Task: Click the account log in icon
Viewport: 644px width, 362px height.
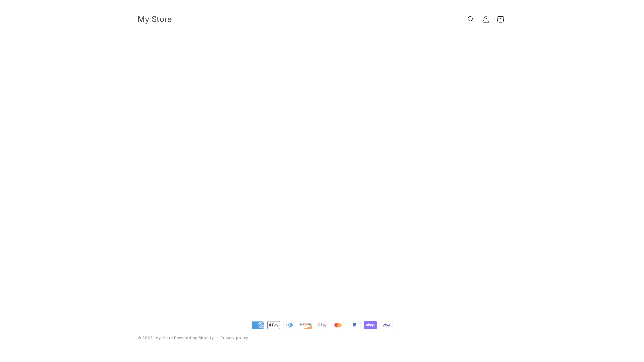Action: click(486, 19)
